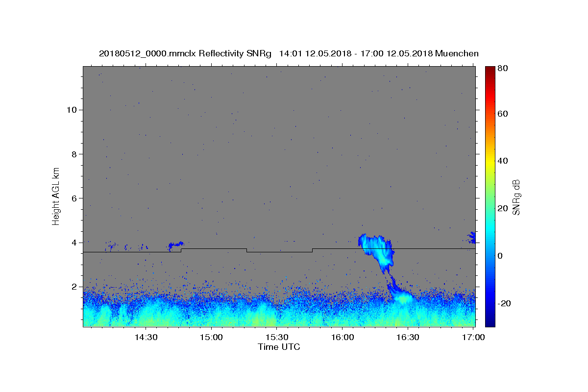Click the plot title starting "20180512_0000.mmclx Reflectivity"
588x392 pixels.
point(289,53)
